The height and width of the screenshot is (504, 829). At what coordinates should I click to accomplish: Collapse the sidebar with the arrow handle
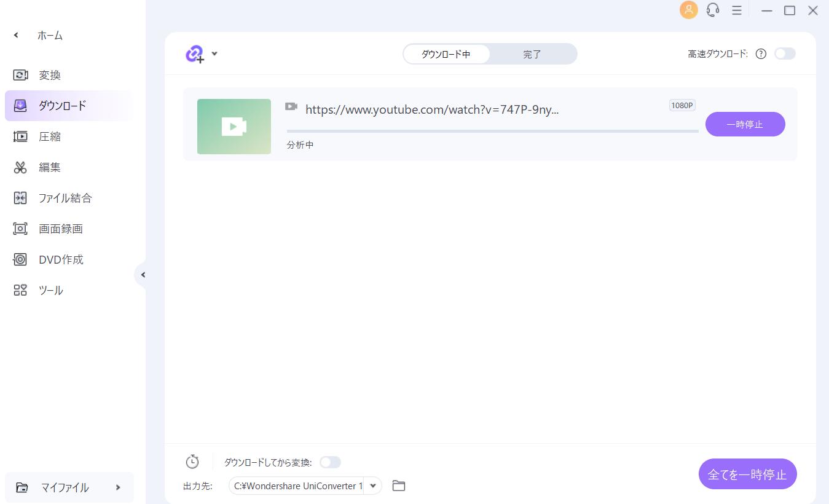[142, 275]
